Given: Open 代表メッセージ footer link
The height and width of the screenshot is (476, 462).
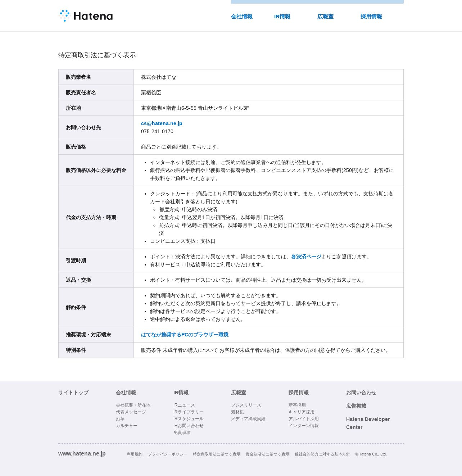Looking at the screenshot, I should click(x=131, y=412).
